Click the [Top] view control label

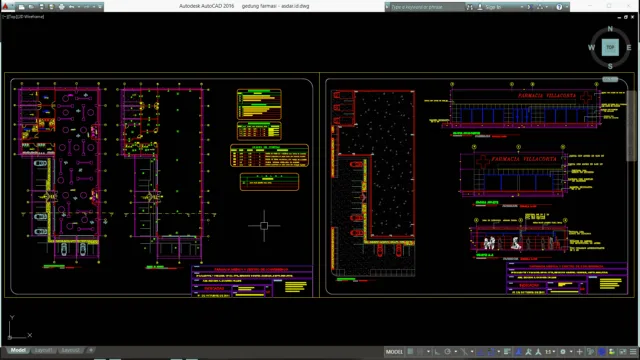(12, 17)
